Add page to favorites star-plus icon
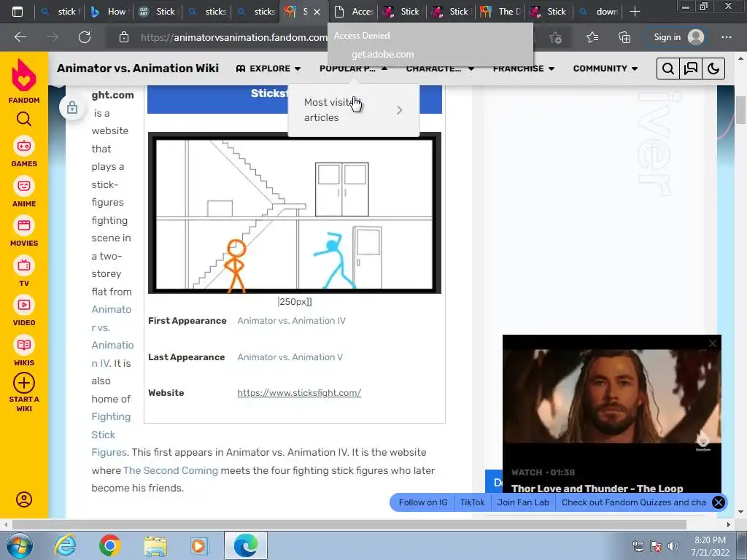Viewport: 747px width, 560px height. click(555, 37)
